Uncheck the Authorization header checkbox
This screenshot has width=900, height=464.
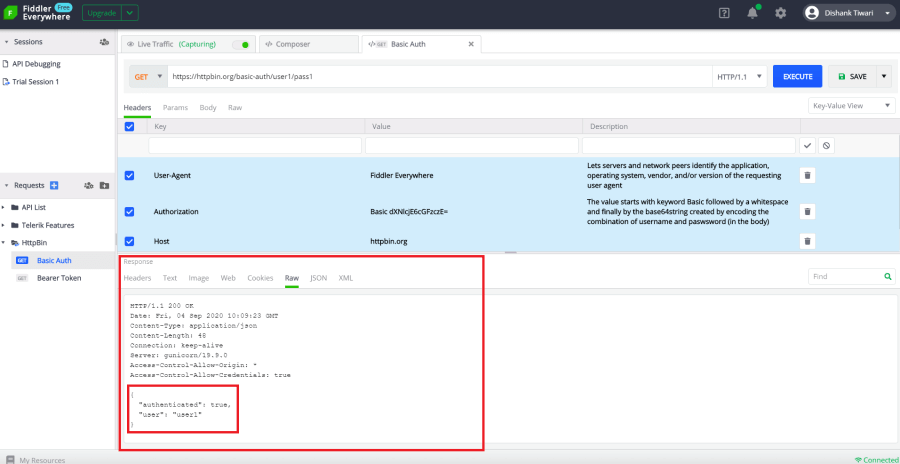pyautogui.click(x=129, y=212)
